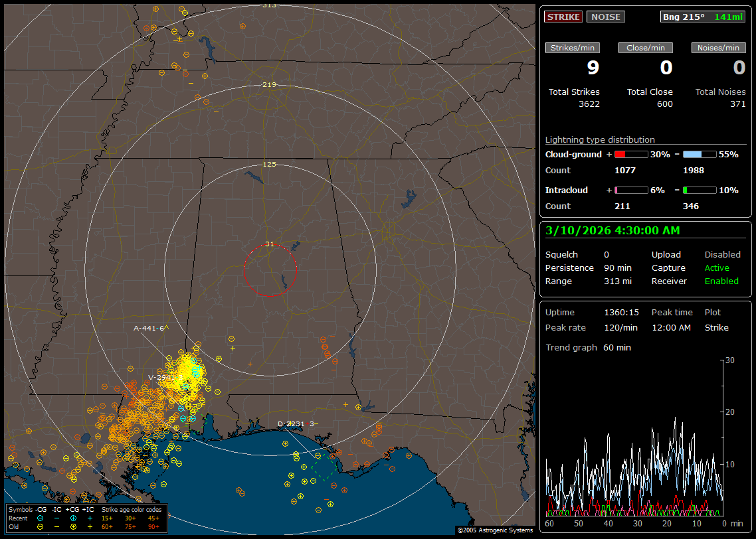Click the Capture Active status

pyautogui.click(x=717, y=268)
